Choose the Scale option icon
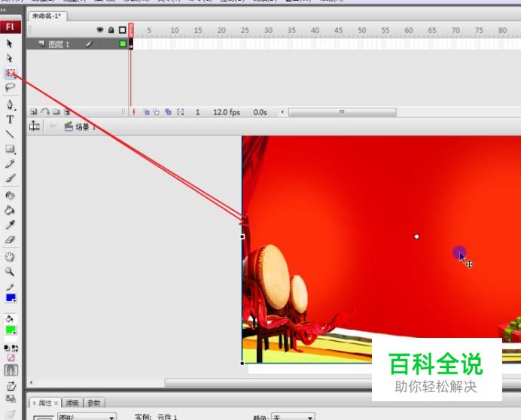 click(11, 398)
